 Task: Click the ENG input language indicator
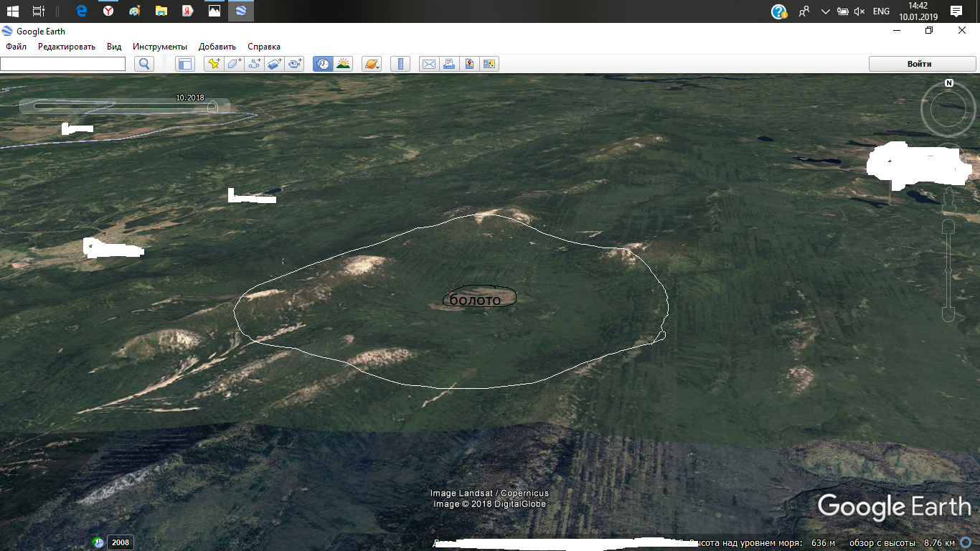(x=881, y=11)
